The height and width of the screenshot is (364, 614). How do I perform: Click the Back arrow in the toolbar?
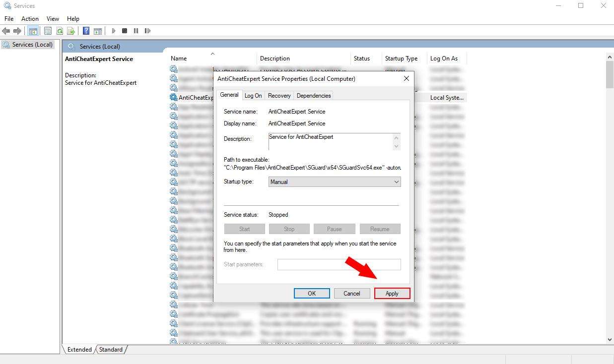click(6, 31)
